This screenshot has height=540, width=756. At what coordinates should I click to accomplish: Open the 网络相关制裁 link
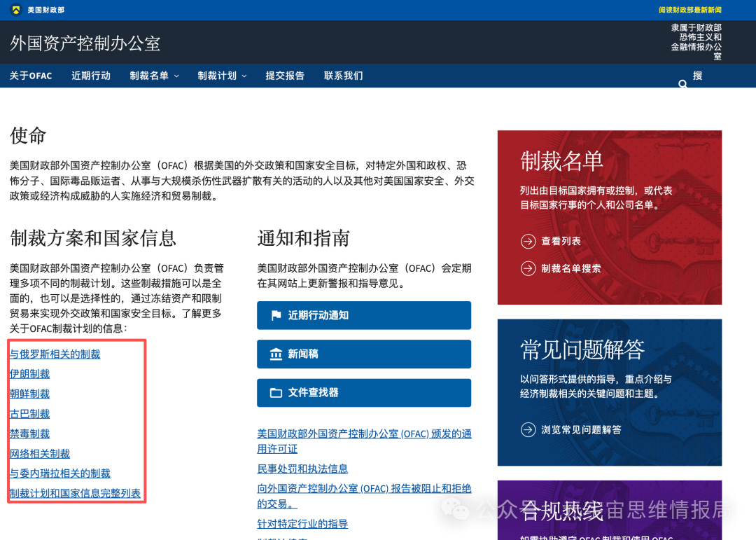coord(39,454)
